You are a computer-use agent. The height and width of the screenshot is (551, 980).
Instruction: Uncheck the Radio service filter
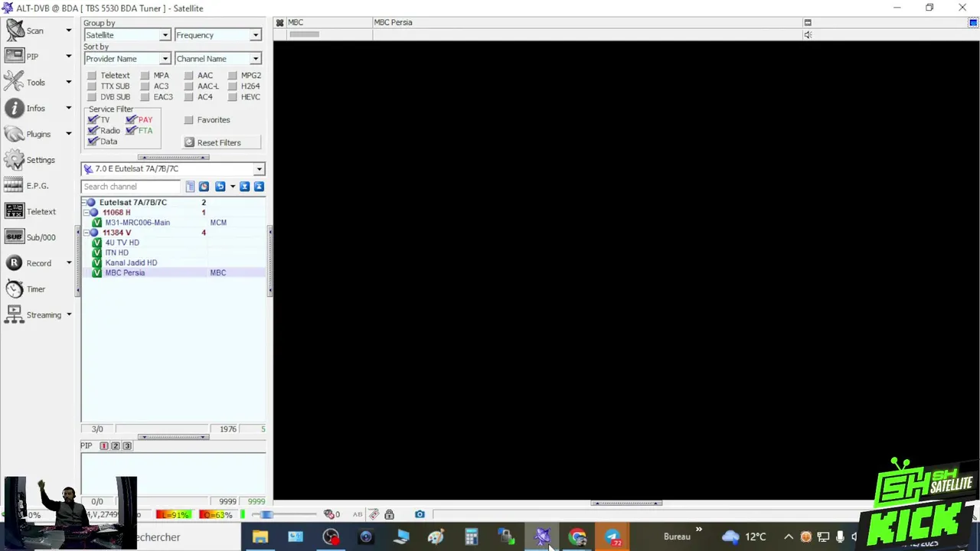tap(93, 131)
